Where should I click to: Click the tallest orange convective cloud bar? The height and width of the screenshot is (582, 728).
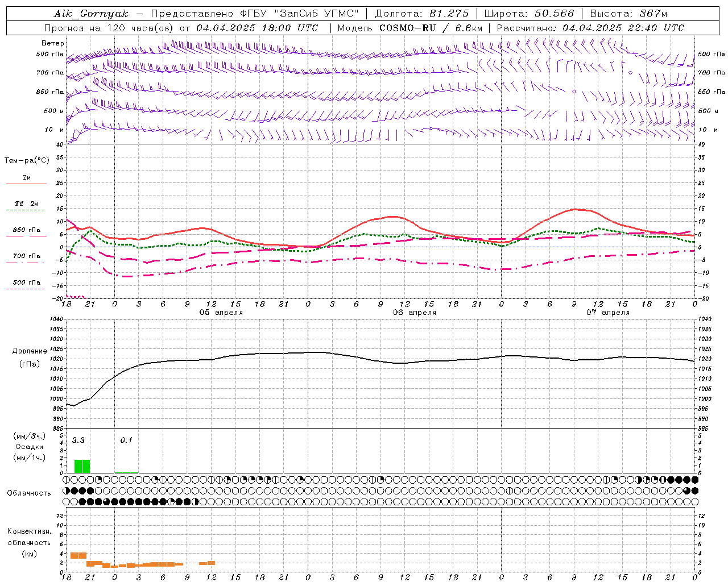(x=78, y=555)
